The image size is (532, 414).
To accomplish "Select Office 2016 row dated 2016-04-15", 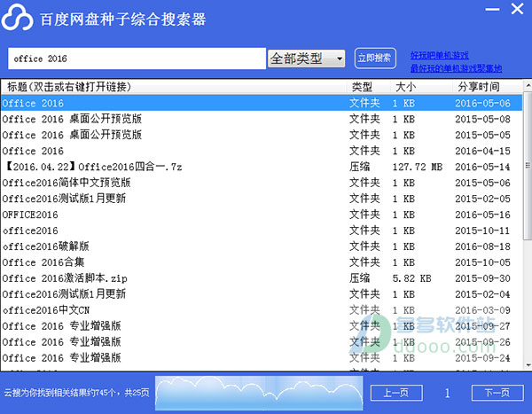I will (262, 151).
